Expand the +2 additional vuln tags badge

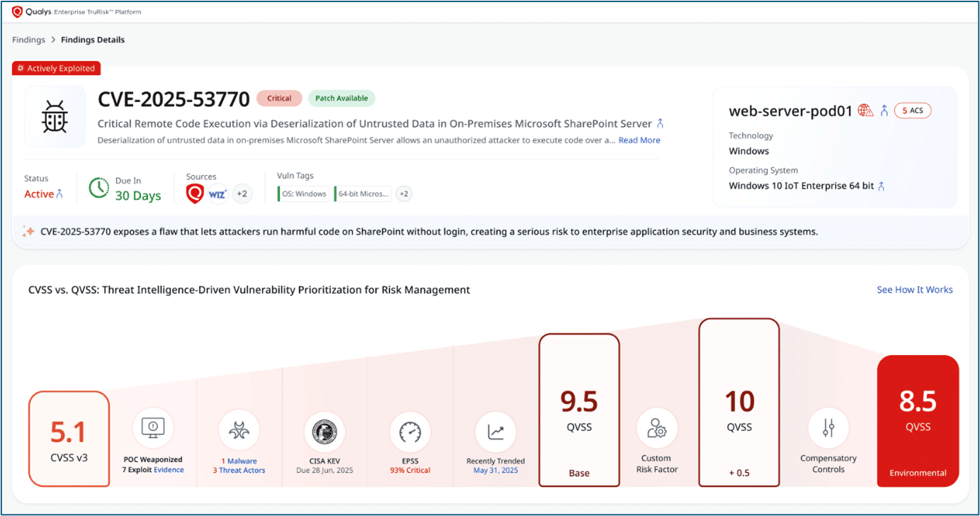click(403, 193)
